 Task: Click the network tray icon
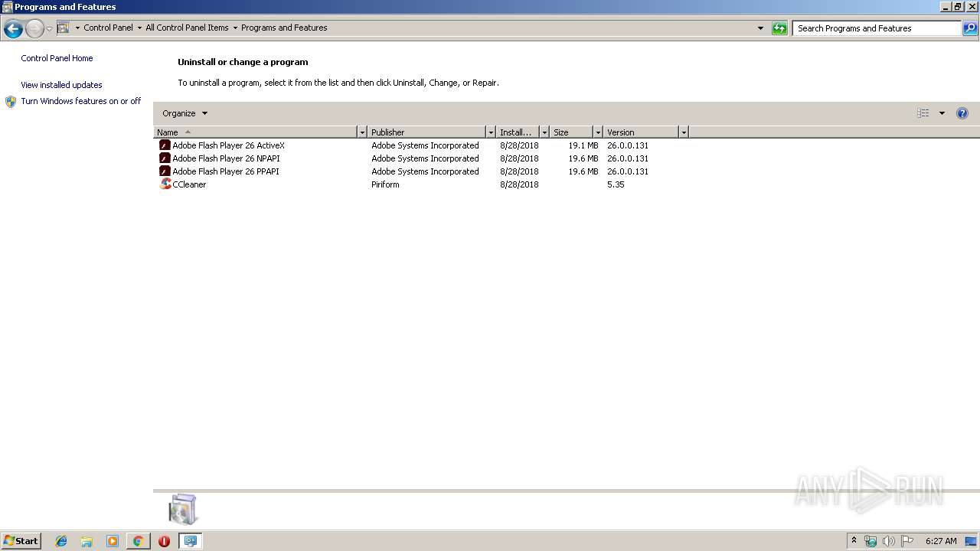[871, 541]
